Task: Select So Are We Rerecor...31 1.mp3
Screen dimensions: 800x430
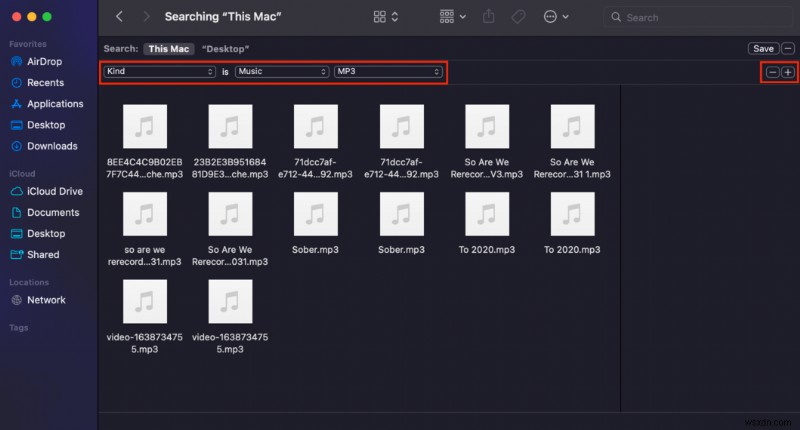Action: coord(572,142)
